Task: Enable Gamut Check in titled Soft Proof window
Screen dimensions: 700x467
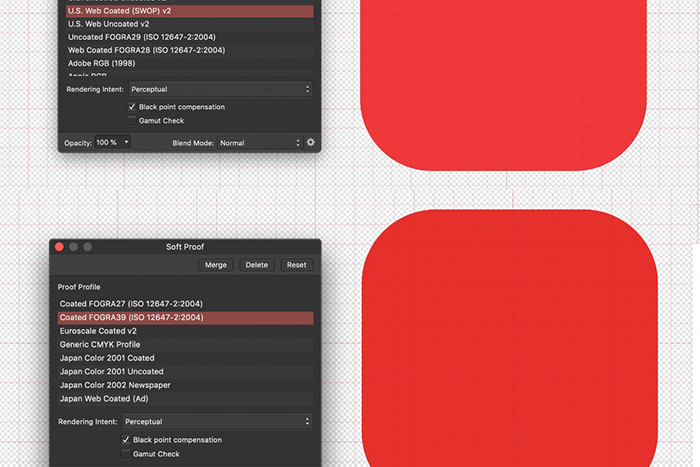Action: (126, 454)
